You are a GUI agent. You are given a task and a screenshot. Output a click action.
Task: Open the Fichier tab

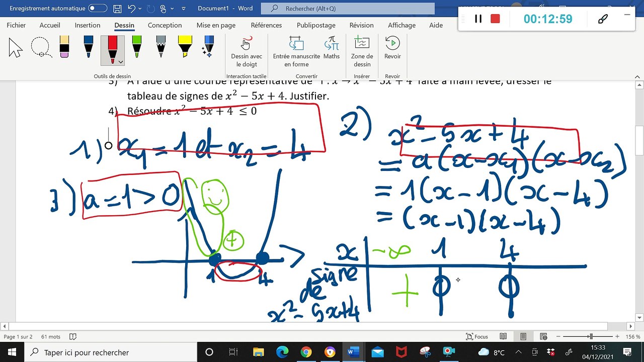pyautogui.click(x=16, y=25)
